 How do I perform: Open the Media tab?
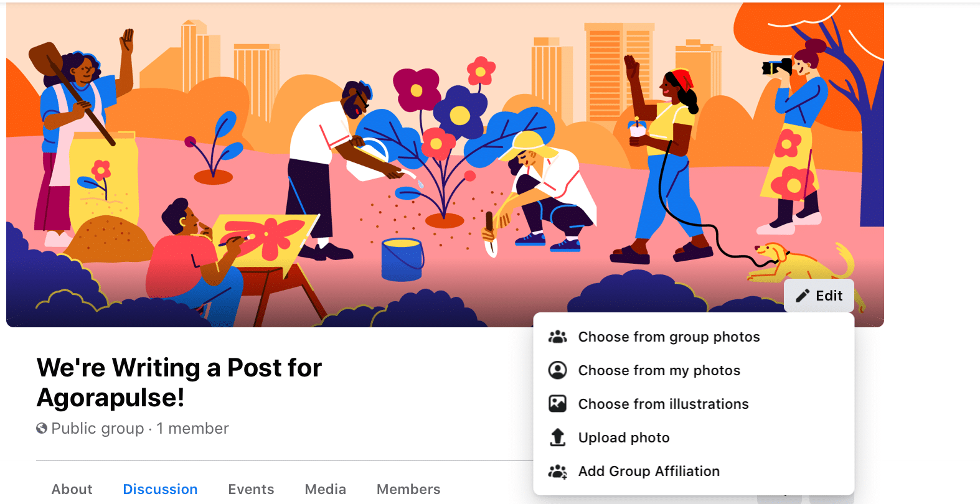[325, 489]
